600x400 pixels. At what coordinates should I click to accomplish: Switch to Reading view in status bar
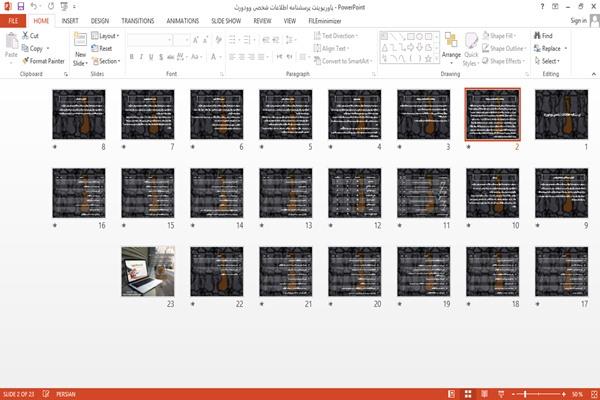click(x=484, y=394)
